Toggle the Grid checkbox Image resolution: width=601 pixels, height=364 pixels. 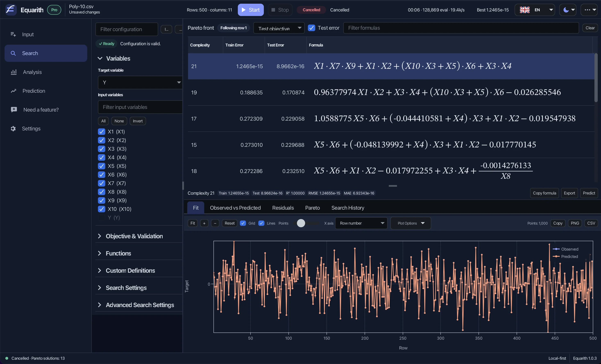(243, 223)
